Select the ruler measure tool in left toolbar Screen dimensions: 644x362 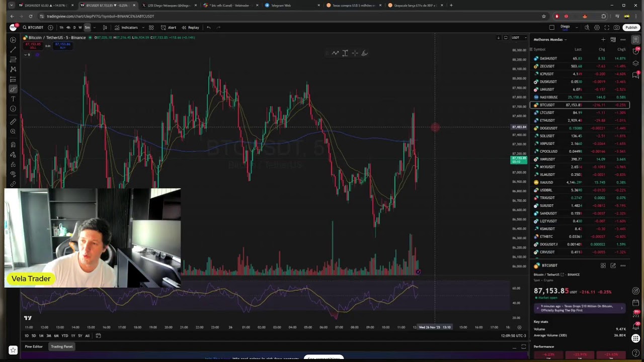[13, 121]
